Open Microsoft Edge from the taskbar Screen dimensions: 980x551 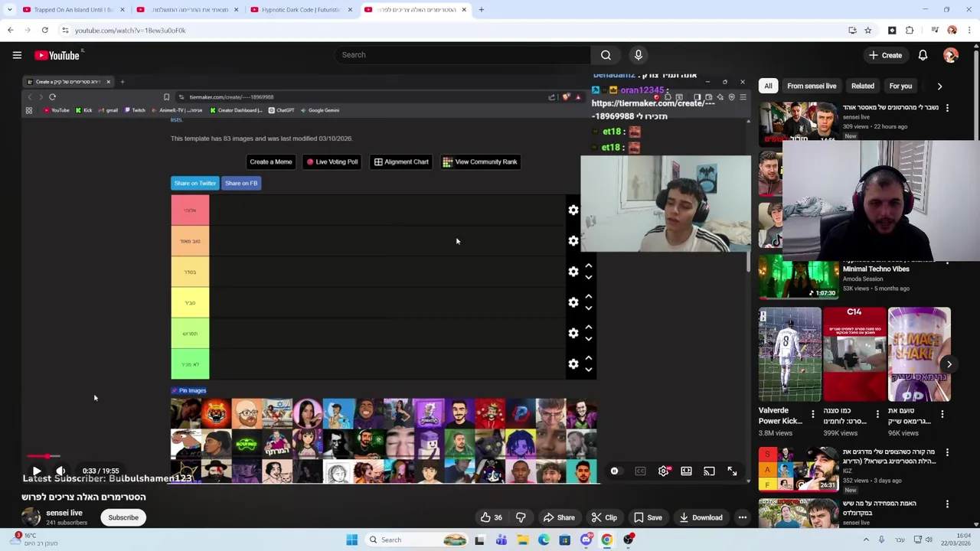click(544, 540)
